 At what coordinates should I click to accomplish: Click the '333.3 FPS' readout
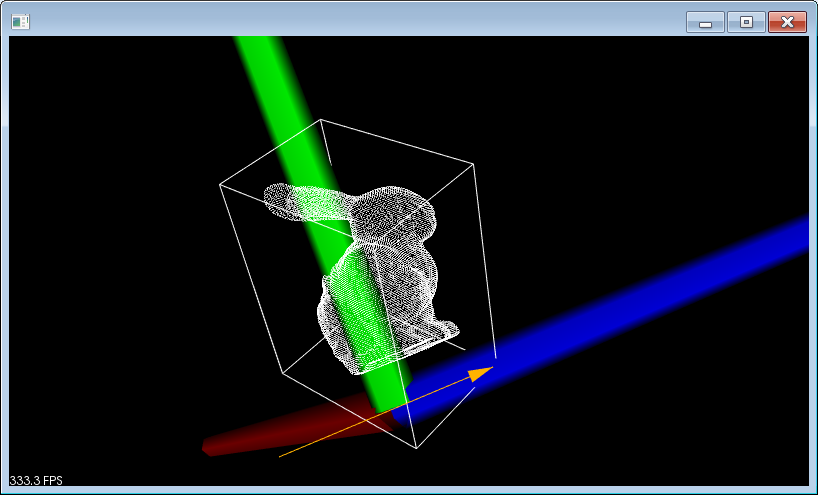click(36, 480)
